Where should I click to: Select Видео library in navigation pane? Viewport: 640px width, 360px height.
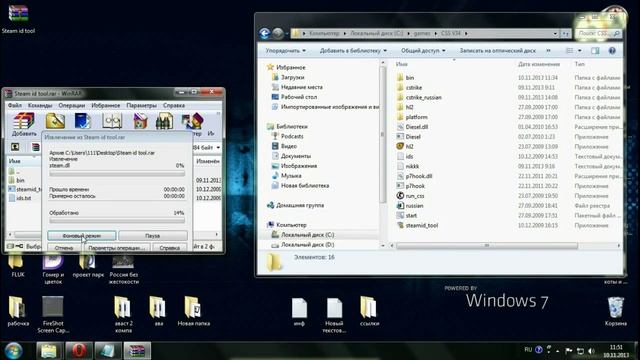point(289,146)
